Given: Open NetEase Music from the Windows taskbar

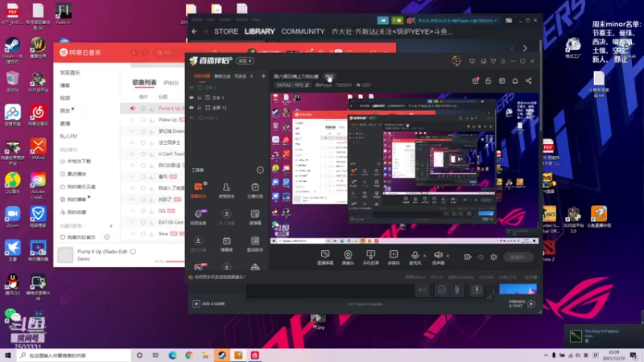Looking at the screenshot, I should coord(254,356).
